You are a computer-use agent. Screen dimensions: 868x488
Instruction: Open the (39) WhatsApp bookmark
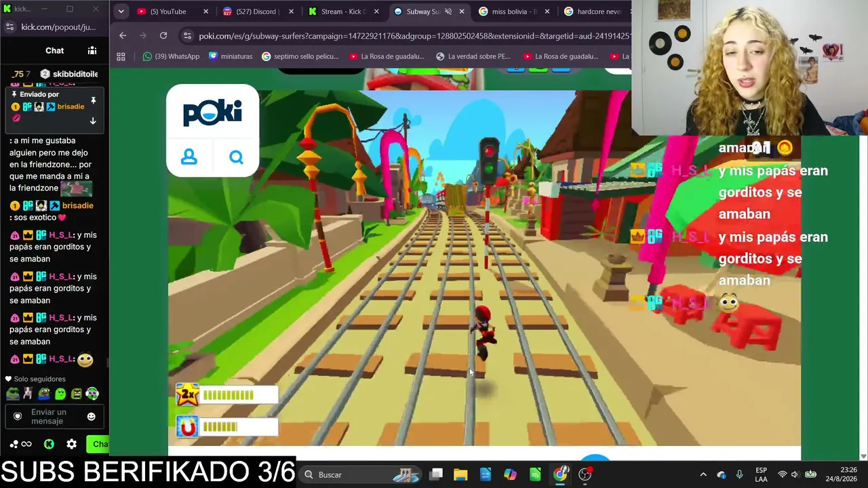171,56
